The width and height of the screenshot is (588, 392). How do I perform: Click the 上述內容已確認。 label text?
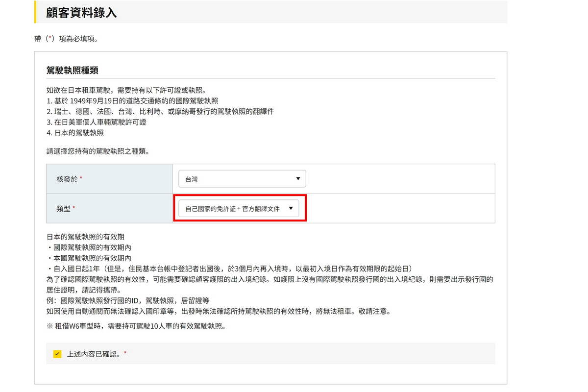[x=94, y=354]
